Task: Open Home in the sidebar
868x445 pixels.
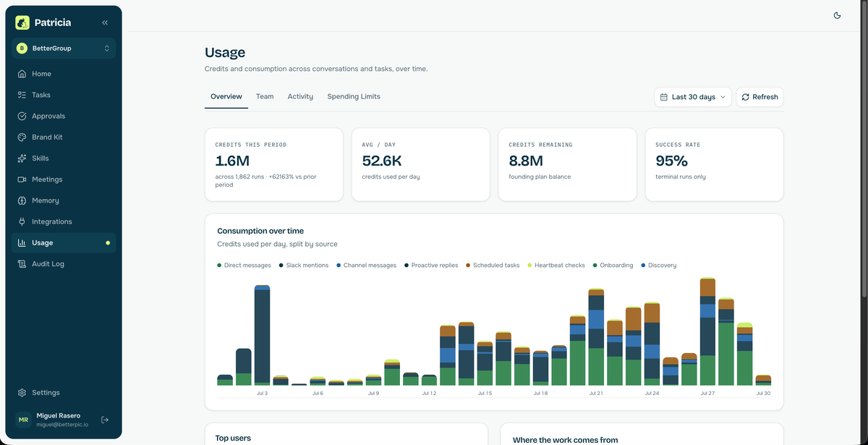Action: (64, 74)
